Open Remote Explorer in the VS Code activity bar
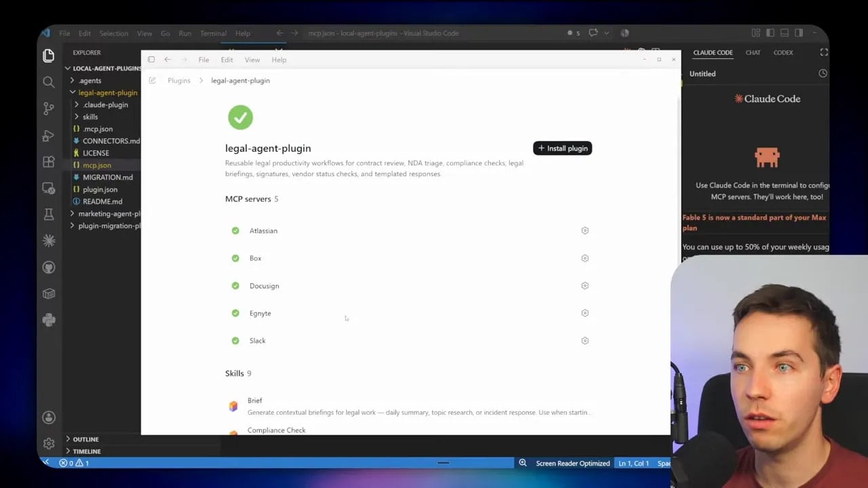This screenshot has height=488, width=868. pyautogui.click(x=49, y=188)
